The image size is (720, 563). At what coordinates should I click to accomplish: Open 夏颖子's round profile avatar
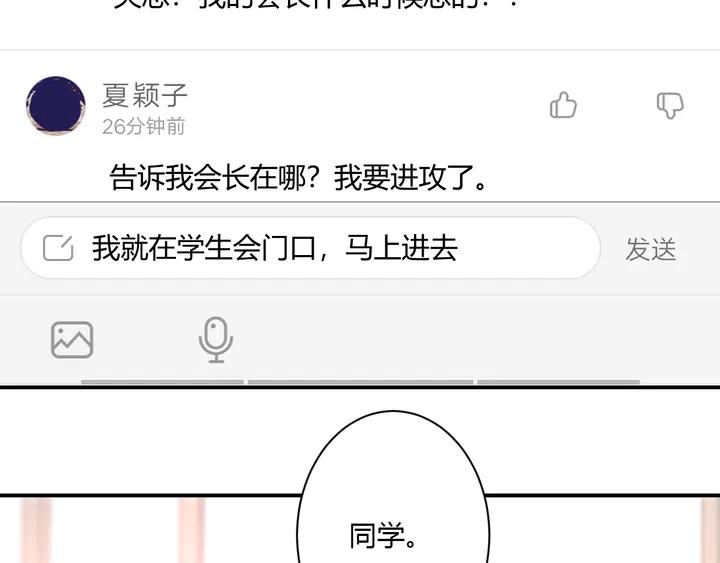click(56, 106)
